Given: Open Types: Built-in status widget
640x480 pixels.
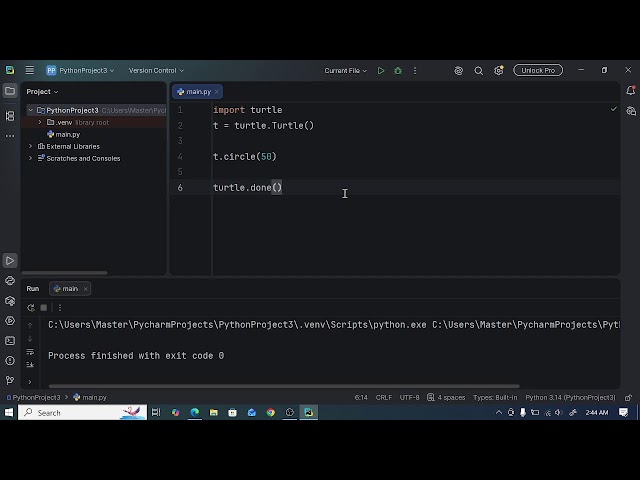Looking at the screenshot, I should 495,397.
